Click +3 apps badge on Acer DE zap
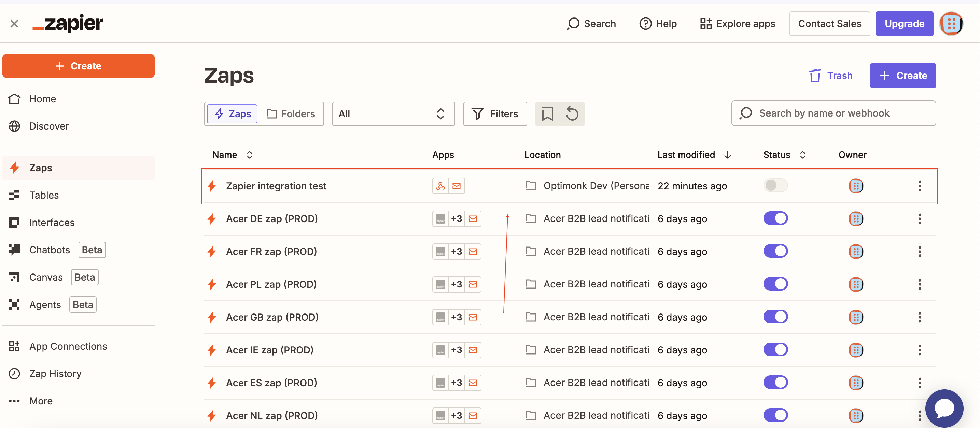The height and width of the screenshot is (428, 980). click(x=457, y=218)
